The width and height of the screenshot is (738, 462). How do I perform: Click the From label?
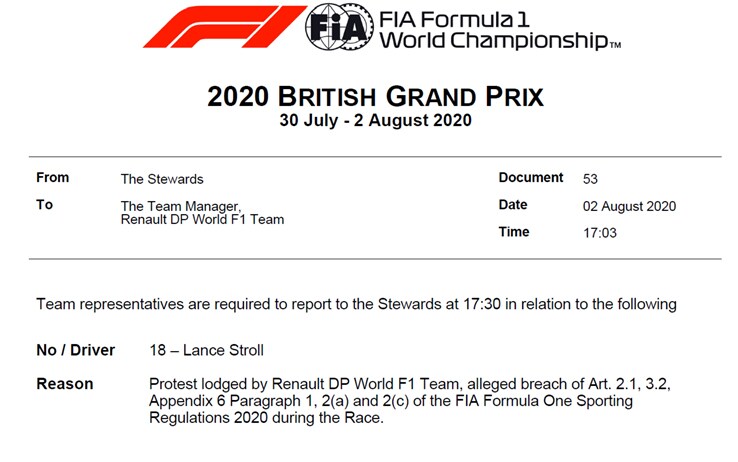tap(53, 178)
